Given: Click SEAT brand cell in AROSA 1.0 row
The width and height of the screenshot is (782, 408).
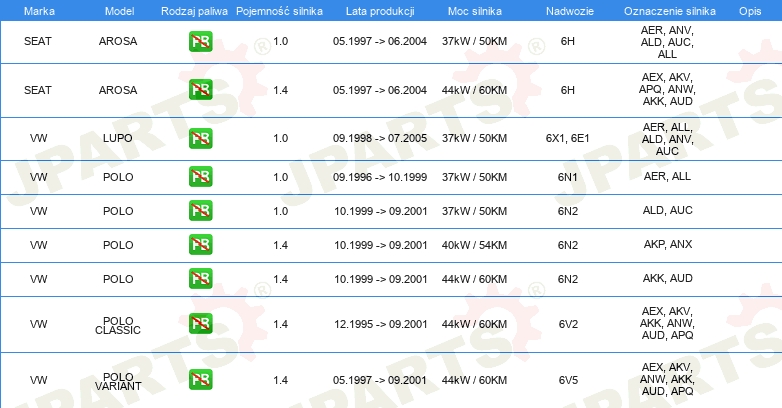Looking at the screenshot, I should click(38, 41).
